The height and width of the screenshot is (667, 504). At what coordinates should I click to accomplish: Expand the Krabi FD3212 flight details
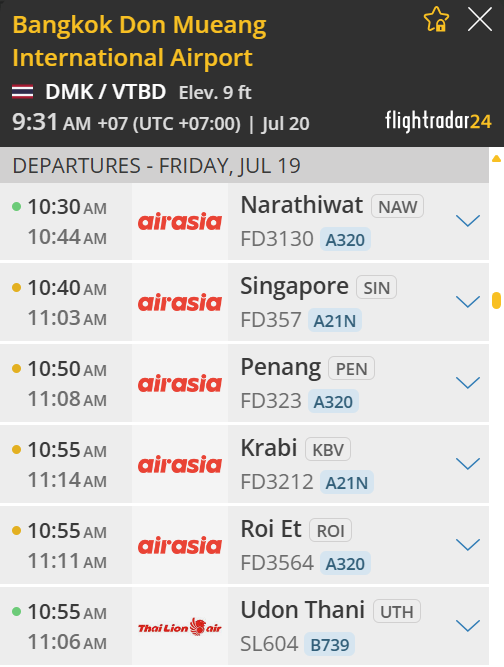click(x=468, y=464)
